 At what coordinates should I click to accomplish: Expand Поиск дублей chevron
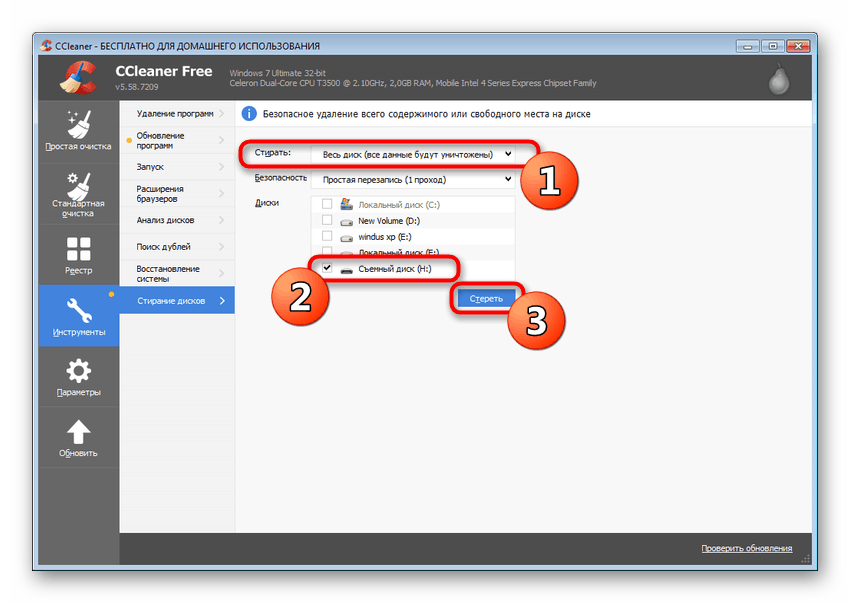pos(222,247)
